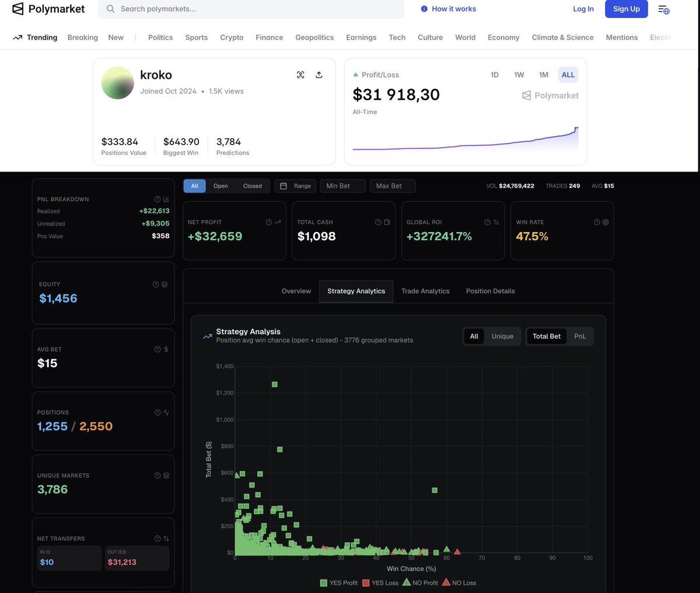Click the Positions activity icon

click(166, 412)
